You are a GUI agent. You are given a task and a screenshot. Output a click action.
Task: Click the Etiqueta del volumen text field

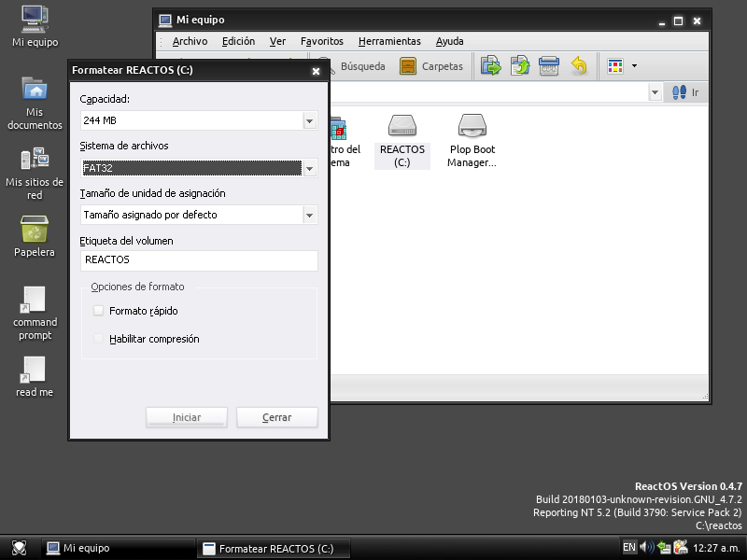(x=199, y=260)
